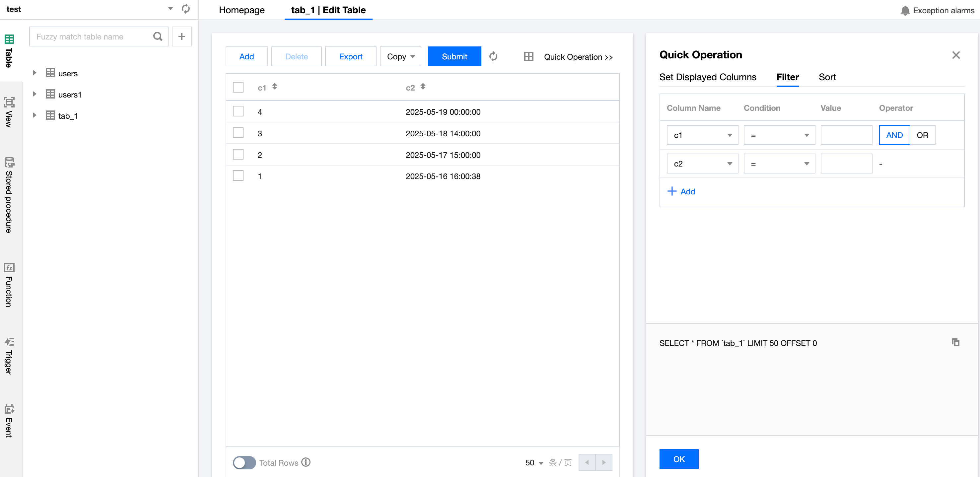Click the value field for c1 filter
Screen dimensions: 980x477
pos(846,135)
